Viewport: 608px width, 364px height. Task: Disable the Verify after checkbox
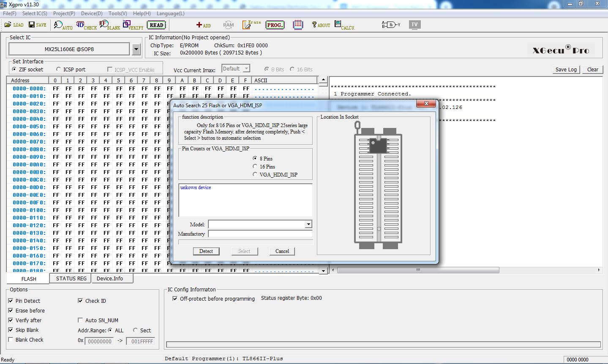11,320
